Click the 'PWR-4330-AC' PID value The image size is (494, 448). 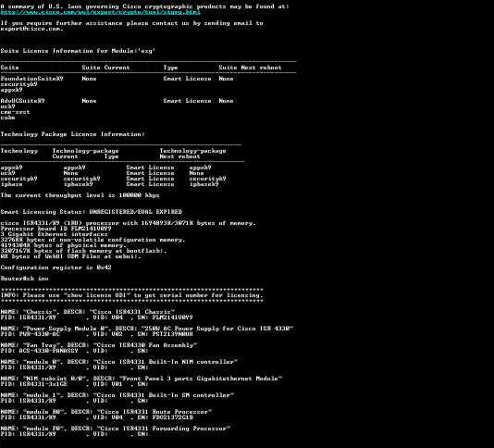(x=40, y=334)
